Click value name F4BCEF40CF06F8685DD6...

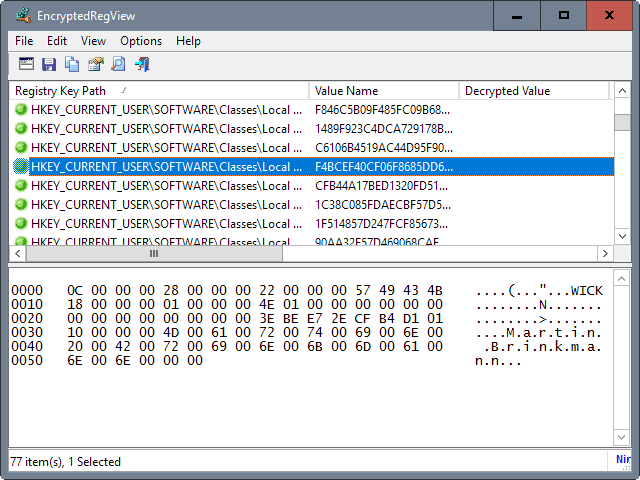384,167
